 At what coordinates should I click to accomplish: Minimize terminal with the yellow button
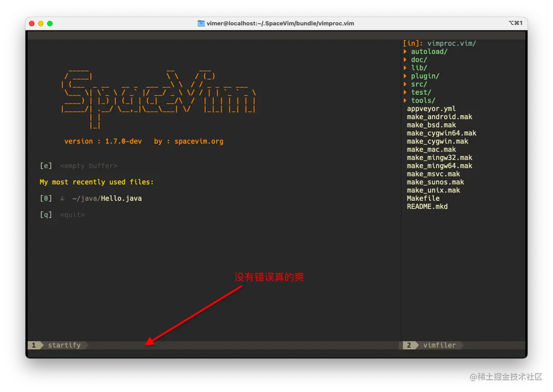[41, 23]
